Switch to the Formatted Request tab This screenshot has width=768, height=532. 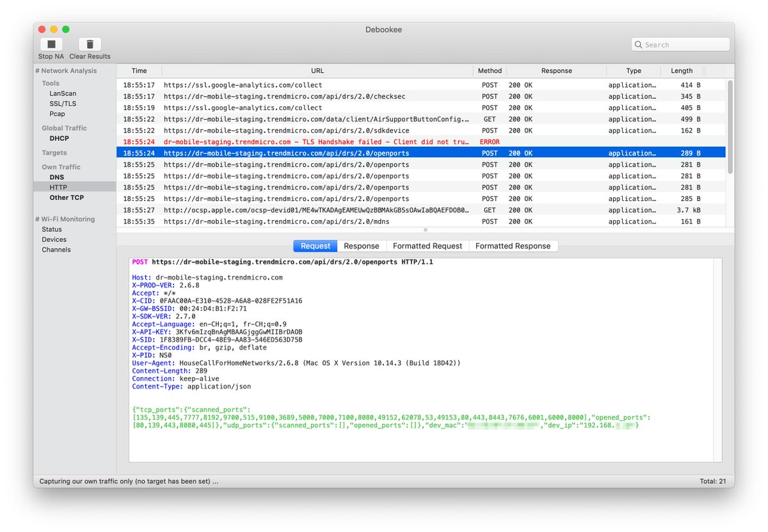coord(428,246)
